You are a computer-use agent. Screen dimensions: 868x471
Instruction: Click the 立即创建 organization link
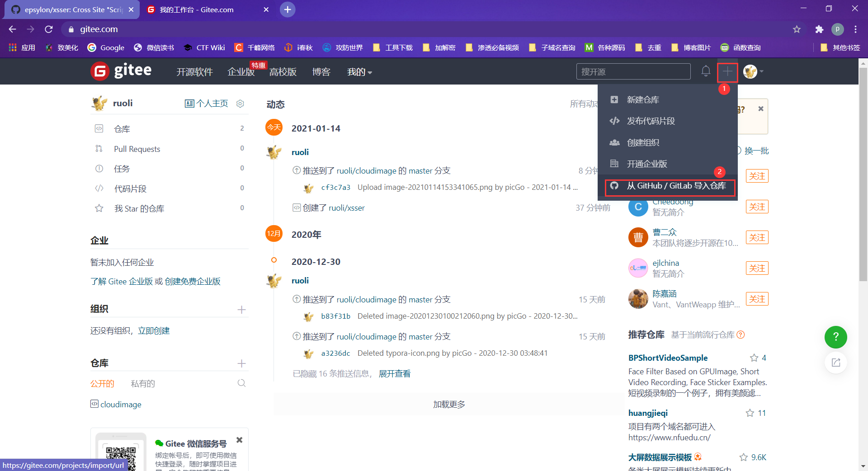[x=154, y=331]
